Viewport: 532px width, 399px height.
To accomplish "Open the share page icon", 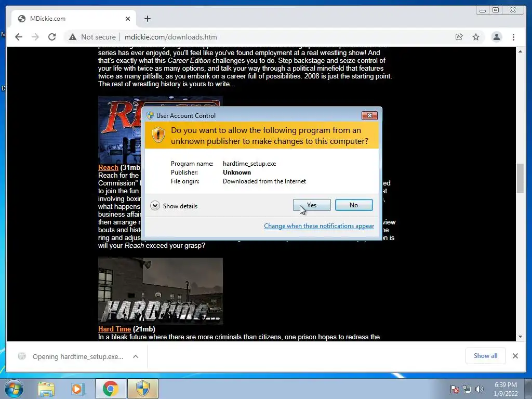I will coord(459,37).
